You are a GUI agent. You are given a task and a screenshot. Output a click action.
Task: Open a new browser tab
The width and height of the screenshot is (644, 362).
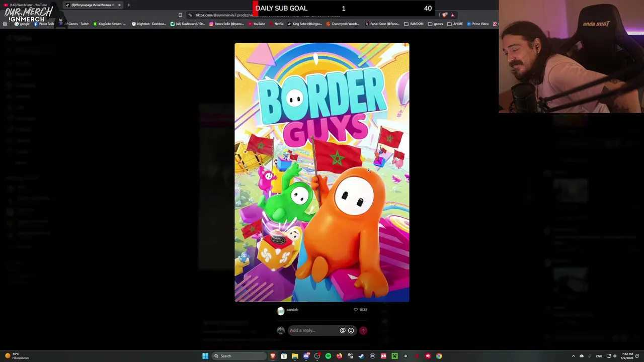point(128,5)
